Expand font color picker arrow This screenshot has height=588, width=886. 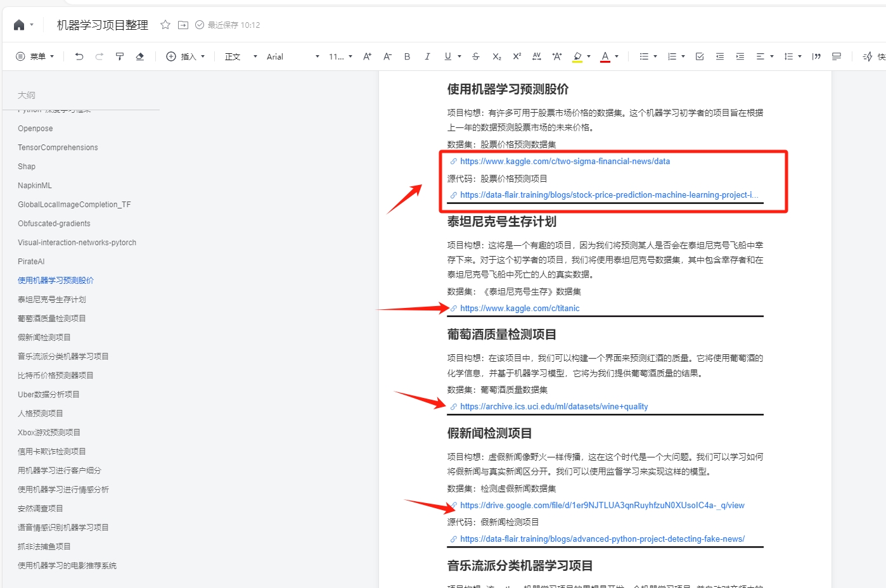pos(617,56)
